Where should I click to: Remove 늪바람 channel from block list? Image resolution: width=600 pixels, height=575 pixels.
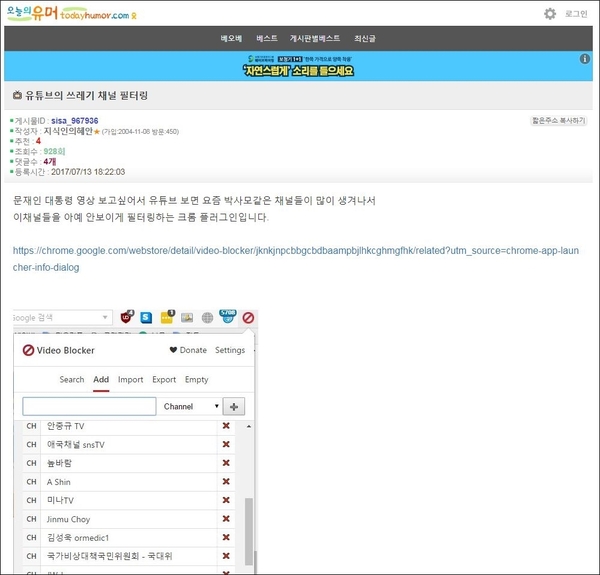226,463
